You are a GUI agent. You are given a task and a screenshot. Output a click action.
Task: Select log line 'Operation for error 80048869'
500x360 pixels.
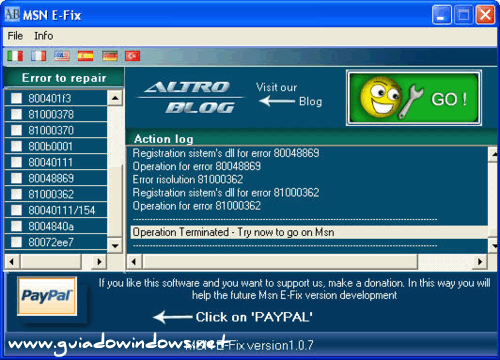197,166
